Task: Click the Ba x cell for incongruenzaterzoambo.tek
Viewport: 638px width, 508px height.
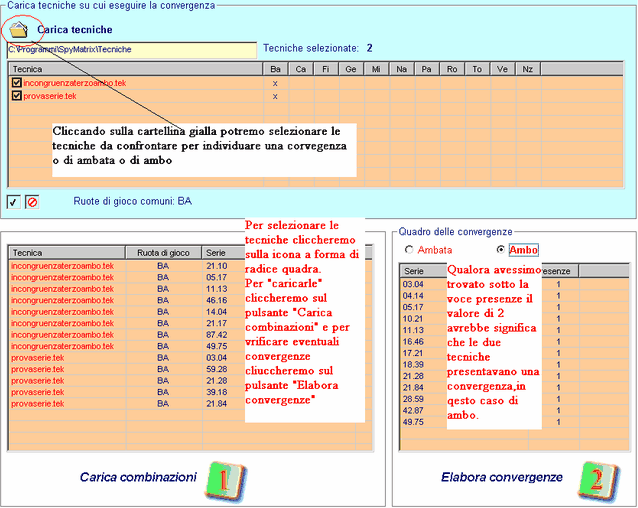Action: (275, 83)
